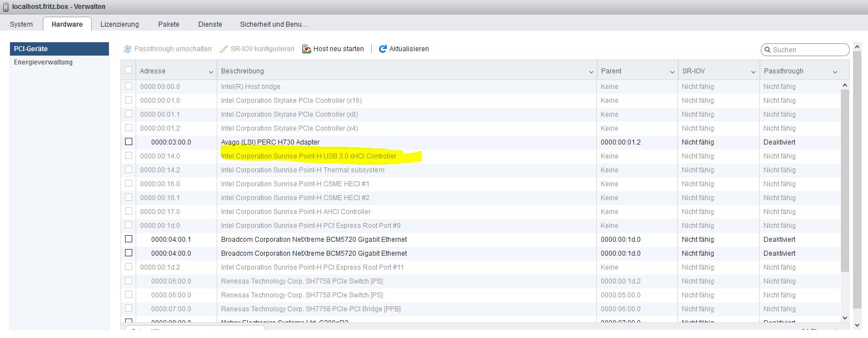Open the SR-IOV column dropdown arrow

[x=754, y=72]
